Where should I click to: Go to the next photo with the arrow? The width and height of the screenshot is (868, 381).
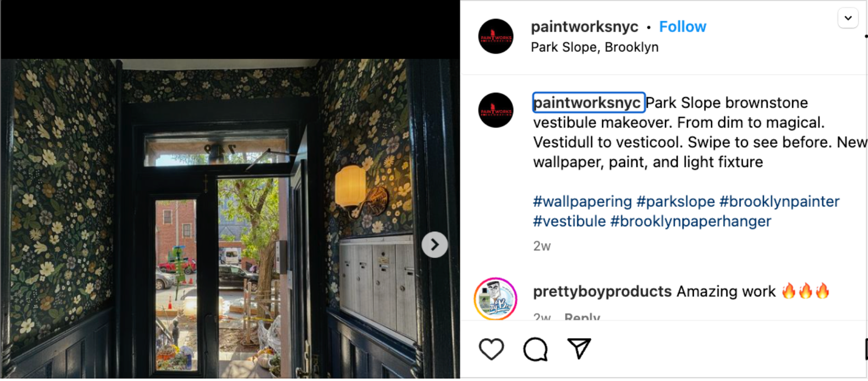click(435, 245)
